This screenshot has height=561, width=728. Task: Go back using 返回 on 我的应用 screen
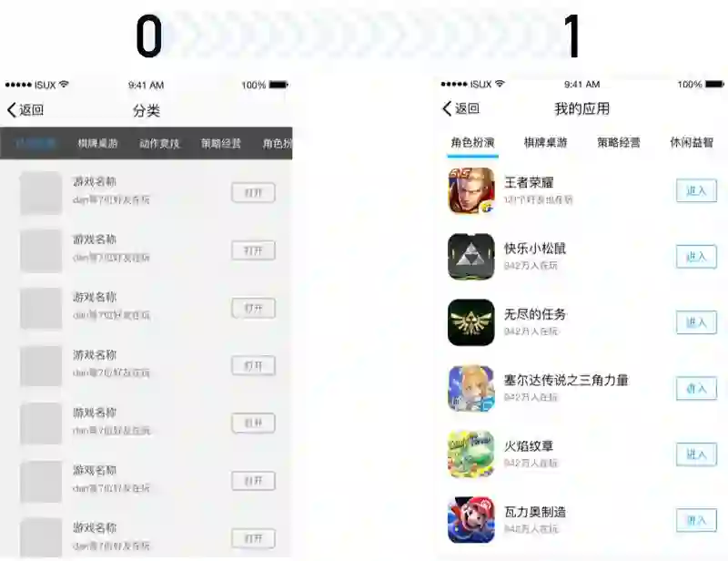coord(461,108)
